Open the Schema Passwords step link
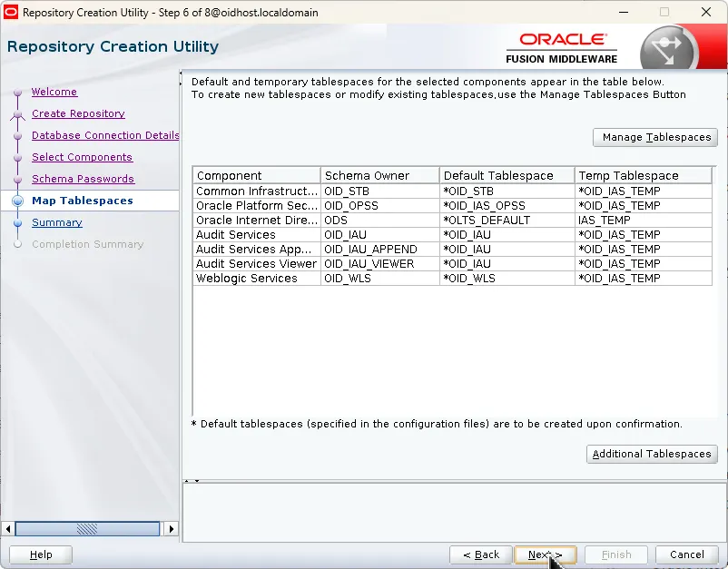Image resolution: width=728 pixels, height=569 pixels. 83,180
